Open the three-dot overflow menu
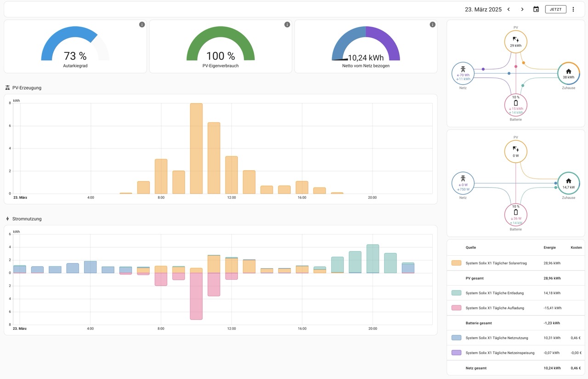Screen dimensions: 588x379 pos(573,9)
